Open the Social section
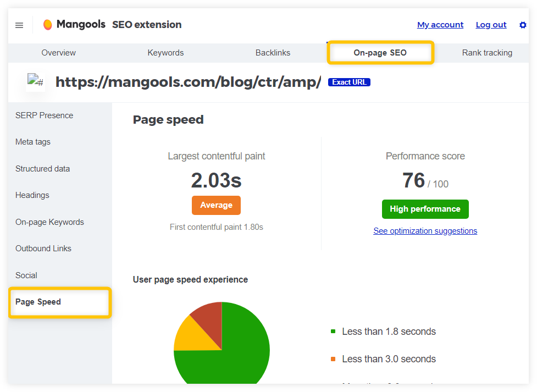Viewport: 537px width, 392px height. [x=26, y=275]
